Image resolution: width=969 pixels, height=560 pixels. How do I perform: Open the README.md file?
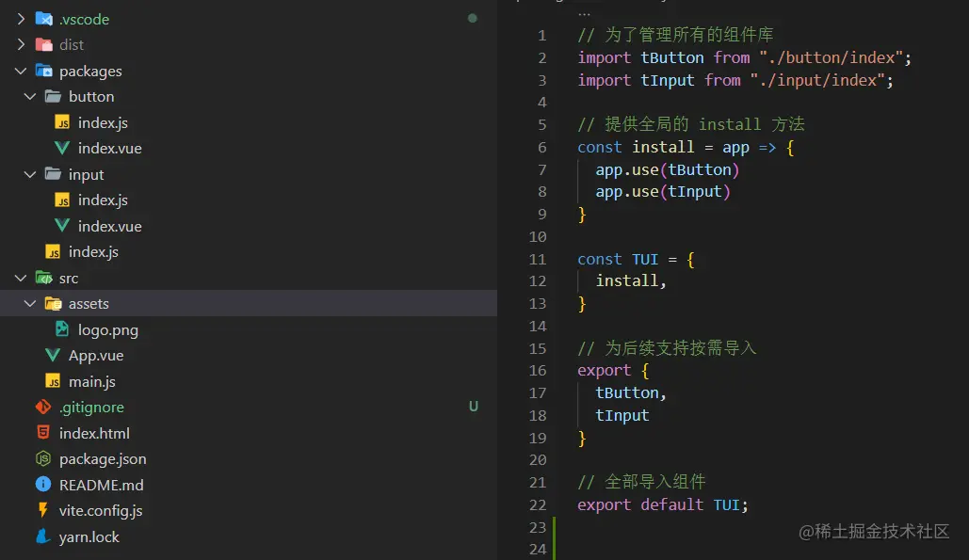click(x=102, y=486)
